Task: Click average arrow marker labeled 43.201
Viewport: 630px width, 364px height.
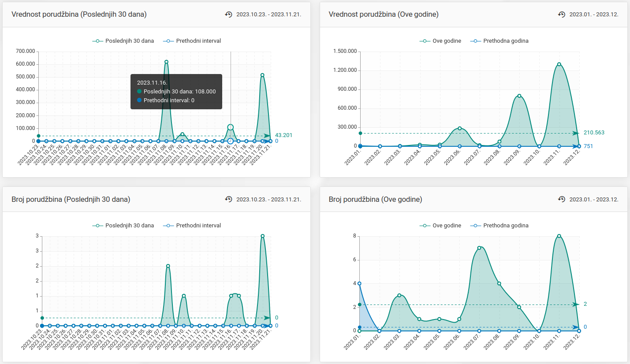Action: pos(267,136)
